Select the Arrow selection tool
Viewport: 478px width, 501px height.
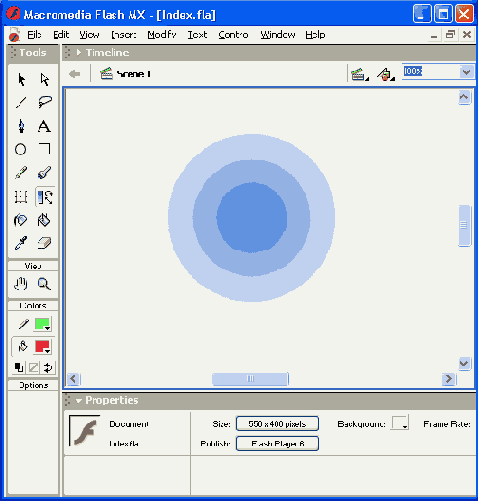(x=21, y=80)
